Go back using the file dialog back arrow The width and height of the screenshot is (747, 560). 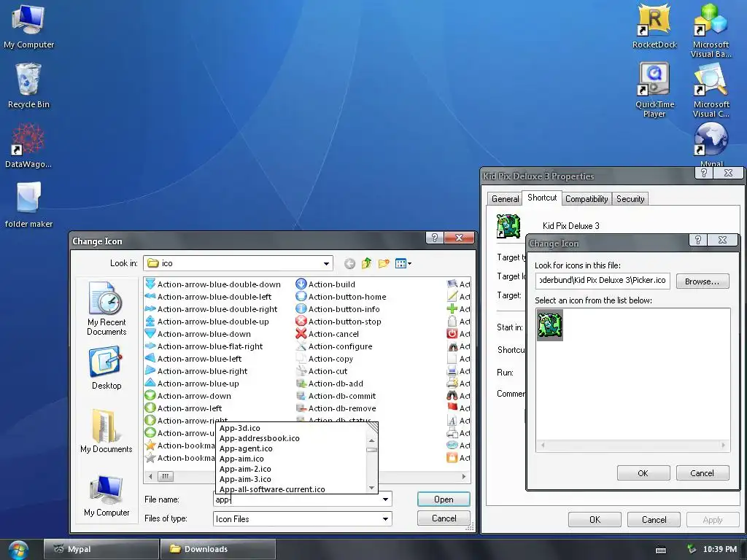coord(349,263)
